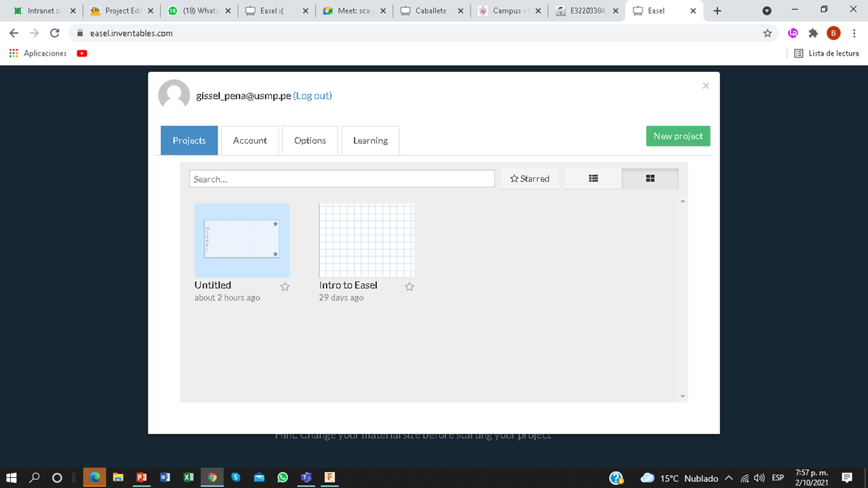The image size is (868, 488).
Task: Click the Log out link
Action: point(313,96)
